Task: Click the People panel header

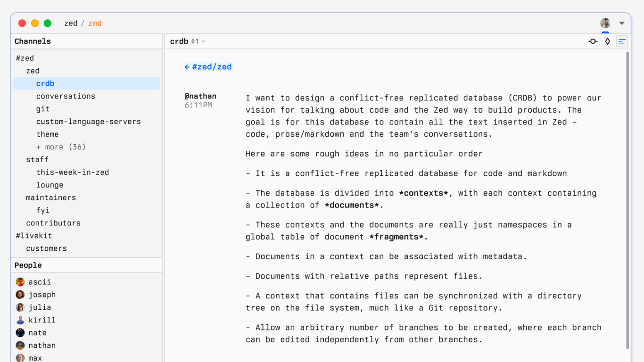Action: click(87, 265)
